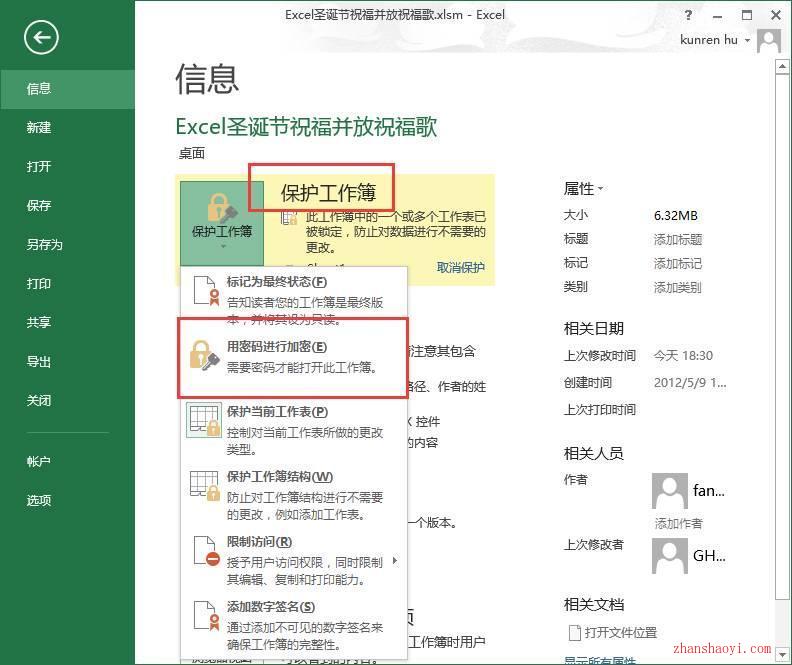Image resolution: width=792 pixels, height=665 pixels.
Task: Click the workbook title Excel圣诞节祝福并放祝福歌
Action: (x=306, y=127)
